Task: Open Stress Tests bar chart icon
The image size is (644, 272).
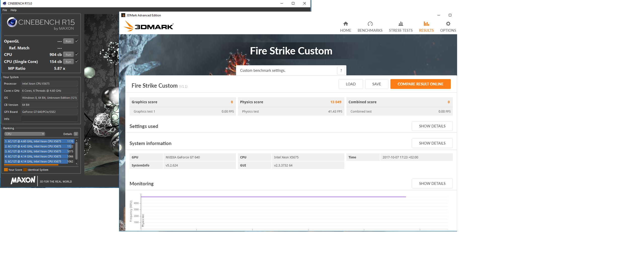Action: (x=400, y=24)
